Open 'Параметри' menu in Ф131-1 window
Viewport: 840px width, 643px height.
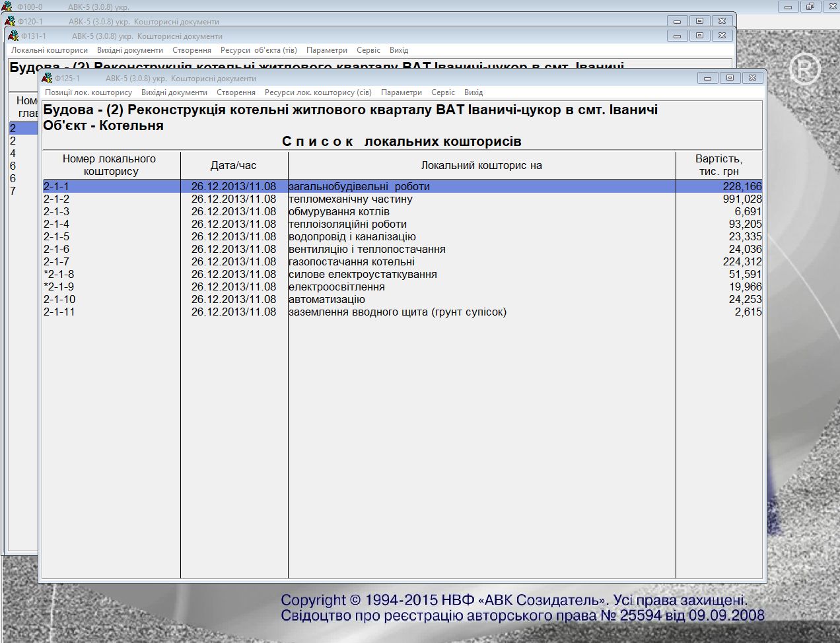pyautogui.click(x=327, y=50)
